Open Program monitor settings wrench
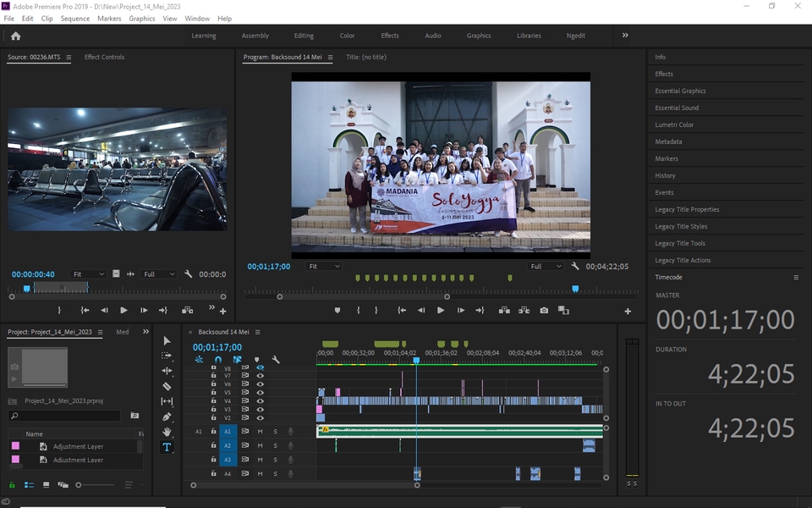The height and width of the screenshot is (508, 812). [575, 266]
